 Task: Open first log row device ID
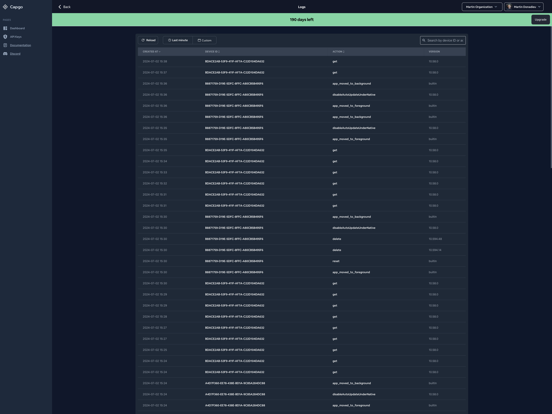[x=234, y=62]
